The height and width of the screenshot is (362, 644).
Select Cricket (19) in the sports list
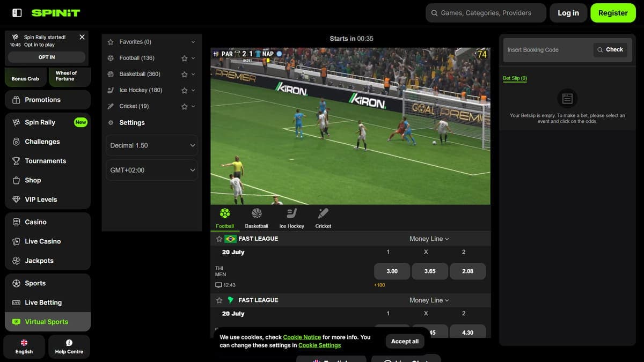click(x=134, y=106)
